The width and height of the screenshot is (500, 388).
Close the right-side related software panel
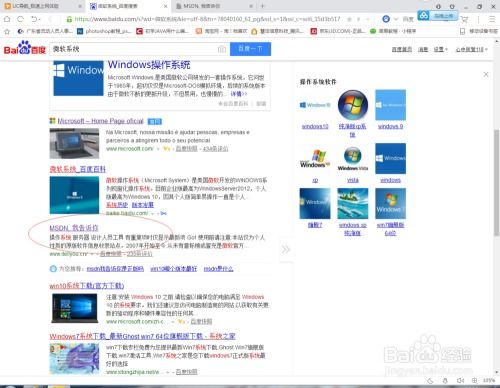(486, 74)
